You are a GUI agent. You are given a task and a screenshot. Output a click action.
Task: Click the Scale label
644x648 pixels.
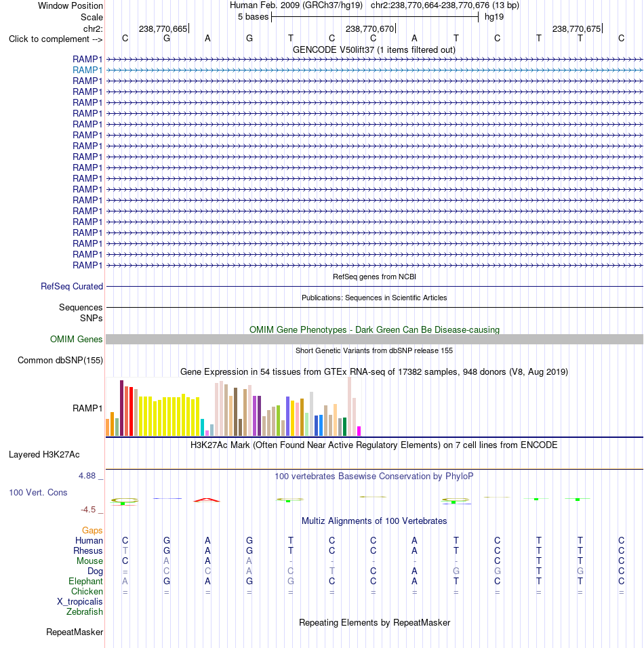[92, 18]
